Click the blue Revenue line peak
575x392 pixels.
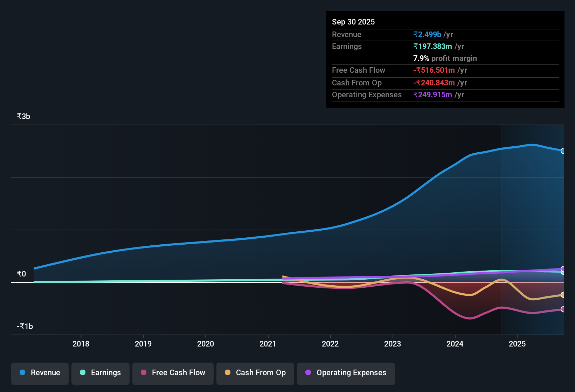[531, 145]
